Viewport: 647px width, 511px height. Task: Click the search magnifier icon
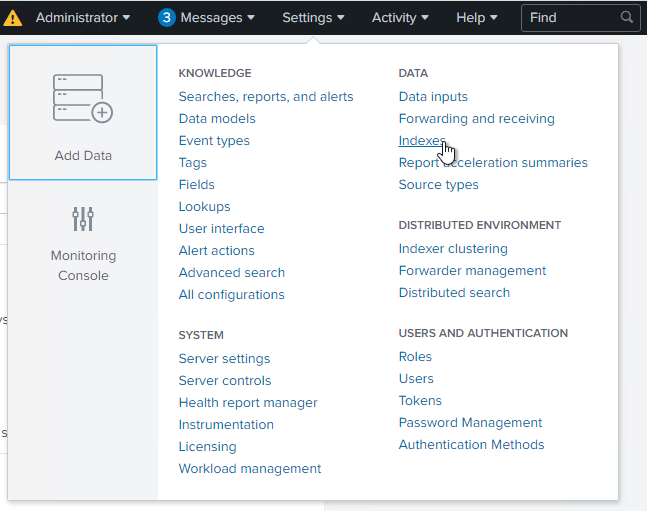pos(627,18)
